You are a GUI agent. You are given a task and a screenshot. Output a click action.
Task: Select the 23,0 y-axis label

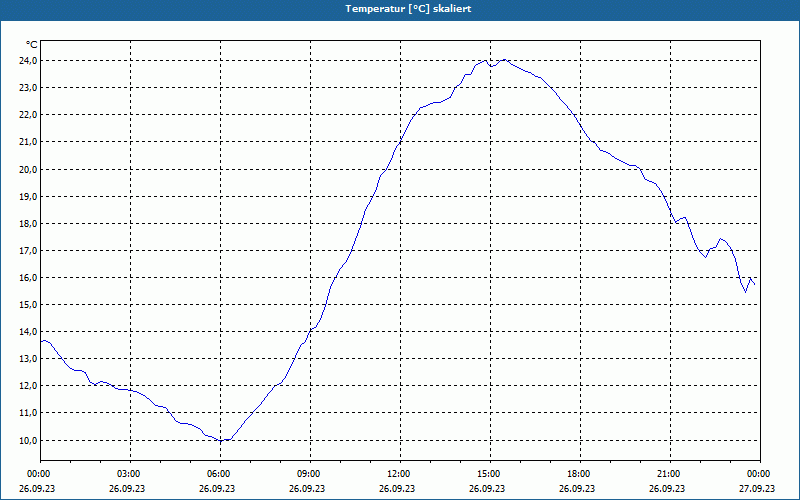28,88
